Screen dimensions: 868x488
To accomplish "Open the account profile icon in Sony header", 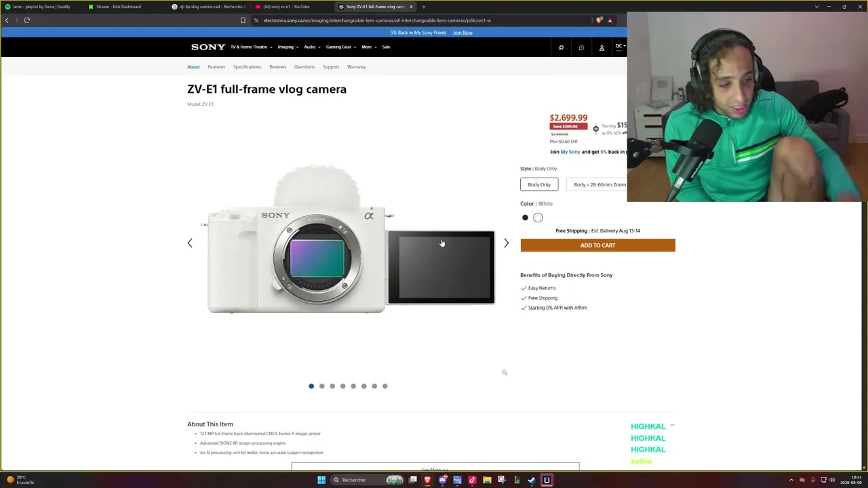I will (601, 47).
